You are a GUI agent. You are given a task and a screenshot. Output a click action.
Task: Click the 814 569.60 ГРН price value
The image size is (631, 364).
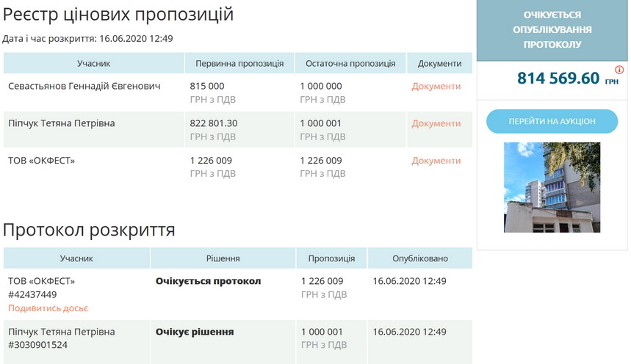point(558,78)
